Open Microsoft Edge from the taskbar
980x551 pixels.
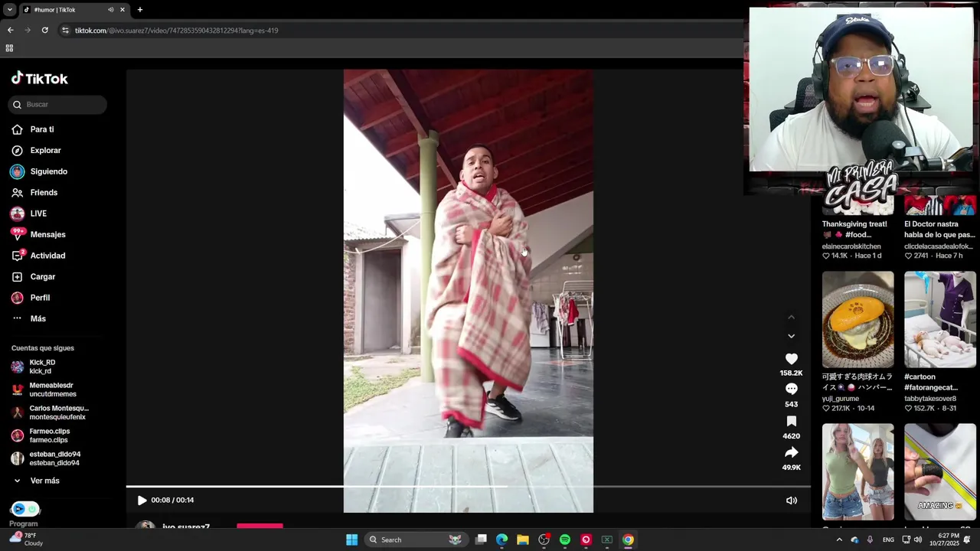click(501, 540)
